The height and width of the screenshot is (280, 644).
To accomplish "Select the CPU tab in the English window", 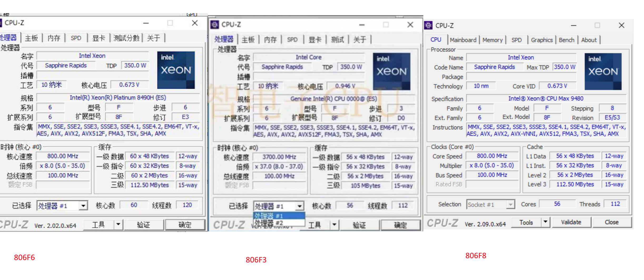I will pyautogui.click(x=436, y=39).
